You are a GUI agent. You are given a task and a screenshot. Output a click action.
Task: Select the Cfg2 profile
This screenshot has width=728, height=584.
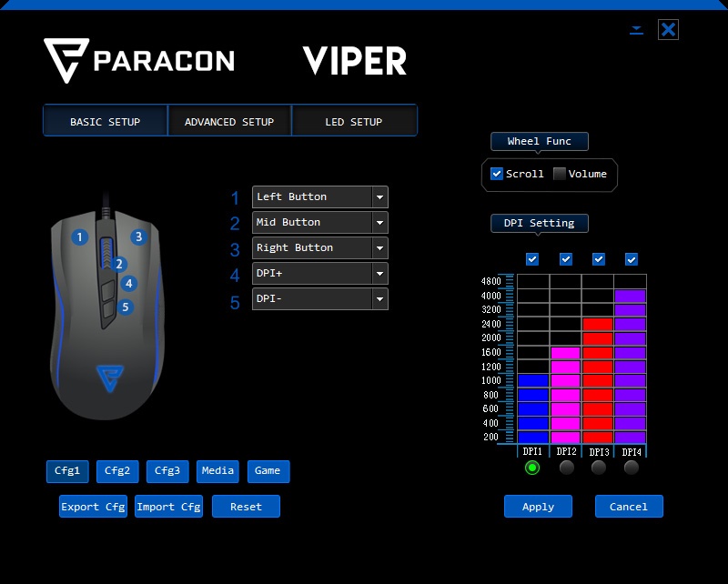117,471
